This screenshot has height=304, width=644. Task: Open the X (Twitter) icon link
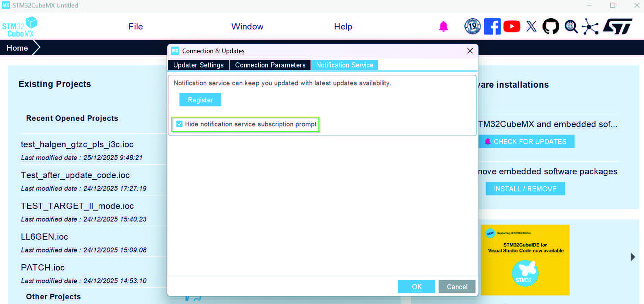tap(531, 26)
